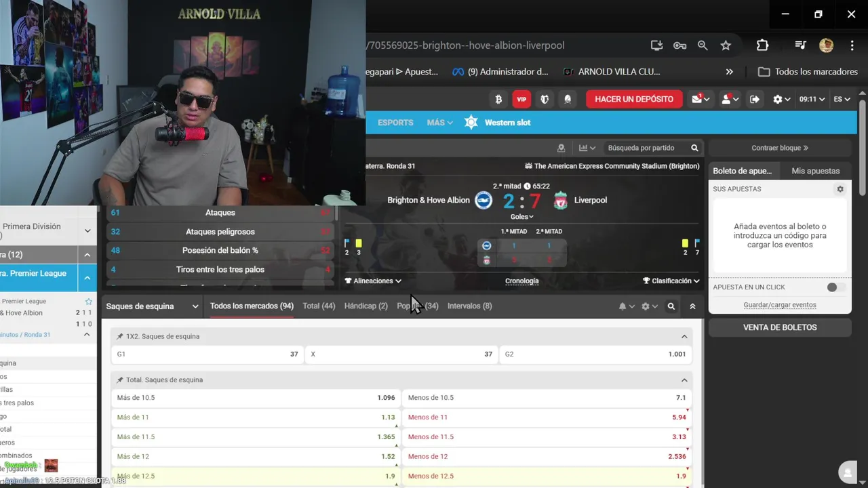Click the logout arrow icon in header
868x488 pixels.
755,99
